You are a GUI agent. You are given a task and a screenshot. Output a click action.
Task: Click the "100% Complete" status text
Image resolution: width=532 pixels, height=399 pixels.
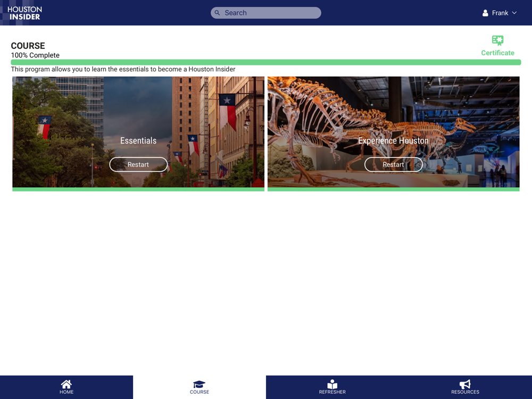35,55
